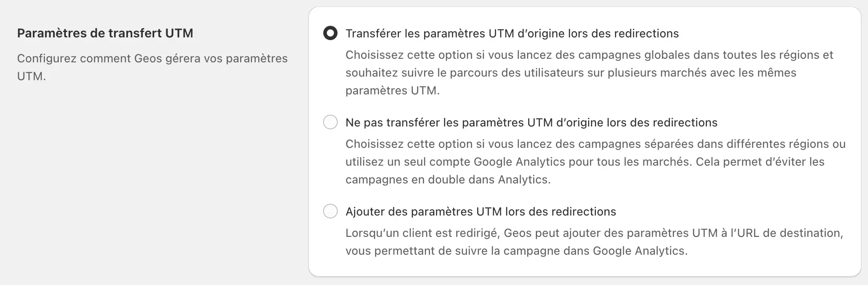Click the label "Transférer les paramètres UTM d'origine"
868x285 pixels.
pyautogui.click(x=512, y=33)
